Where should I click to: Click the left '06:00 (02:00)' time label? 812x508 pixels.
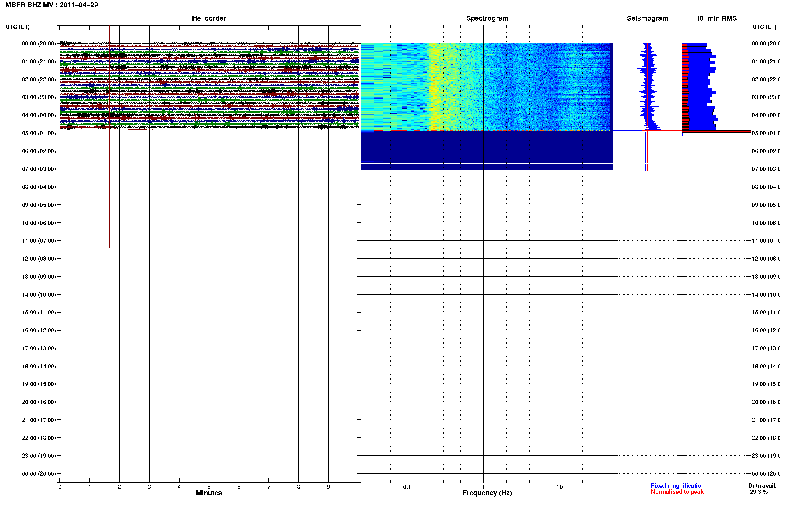[x=39, y=151]
